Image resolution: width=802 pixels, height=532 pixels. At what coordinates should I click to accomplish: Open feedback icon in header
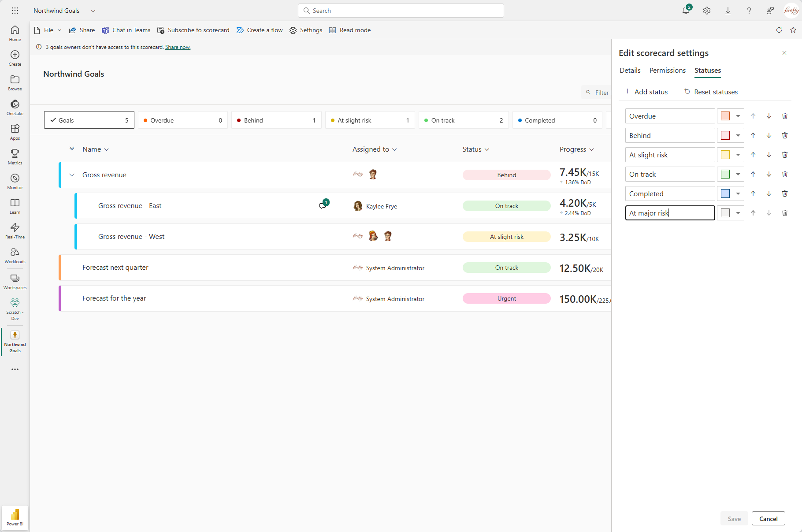tap(770, 11)
